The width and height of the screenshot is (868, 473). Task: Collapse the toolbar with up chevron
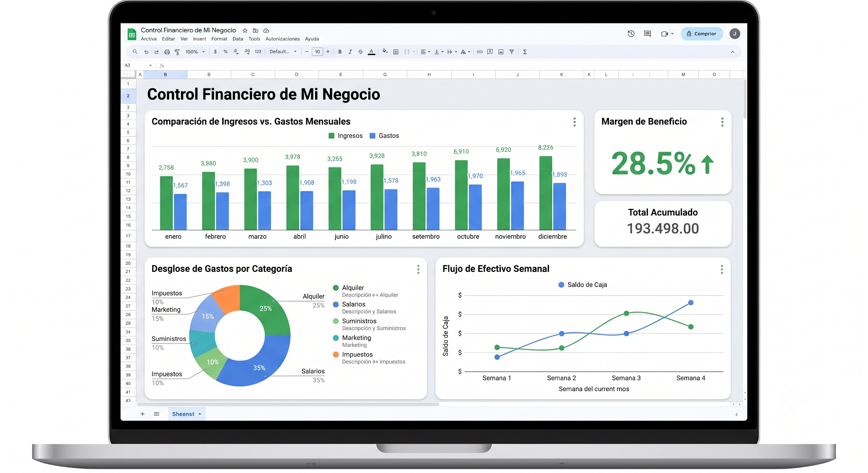(733, 52)
